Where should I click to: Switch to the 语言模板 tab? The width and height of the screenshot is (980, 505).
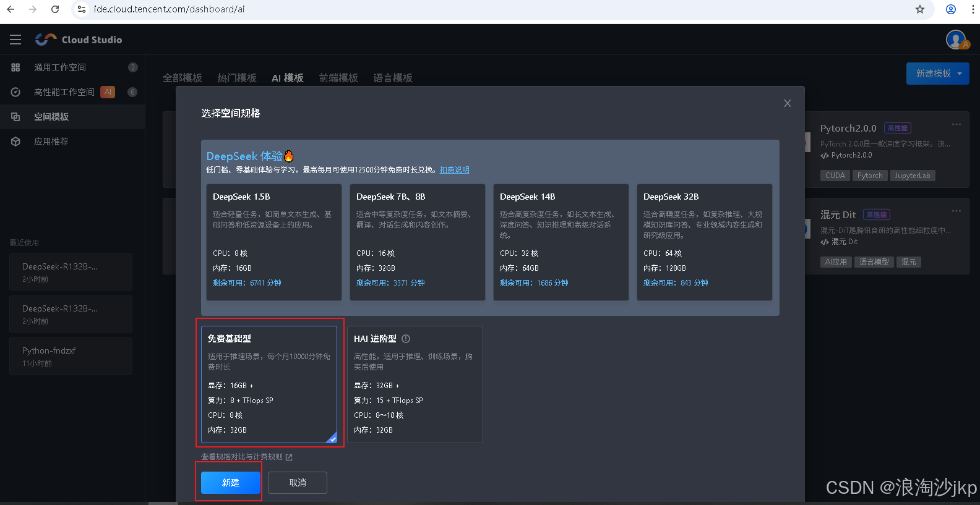click(393, 78)
